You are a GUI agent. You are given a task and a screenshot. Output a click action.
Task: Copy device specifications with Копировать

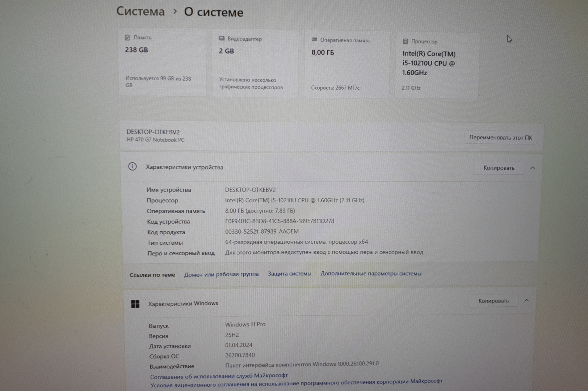[x=499, y=168]
